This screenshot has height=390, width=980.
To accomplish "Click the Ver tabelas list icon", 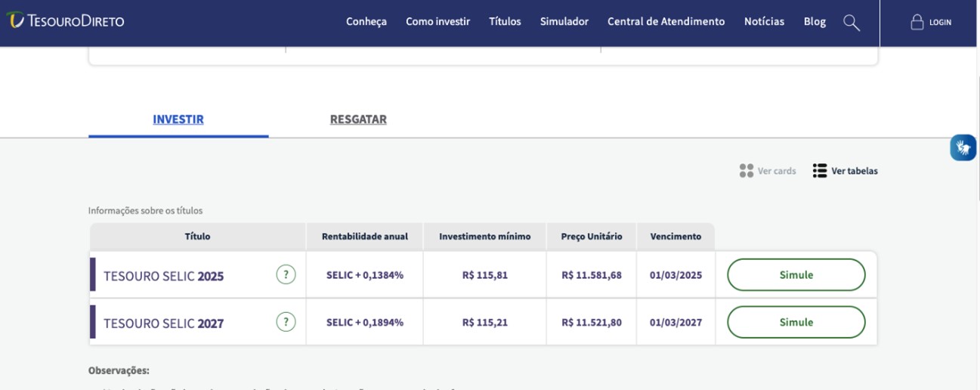I will click(x=820, y=171).
